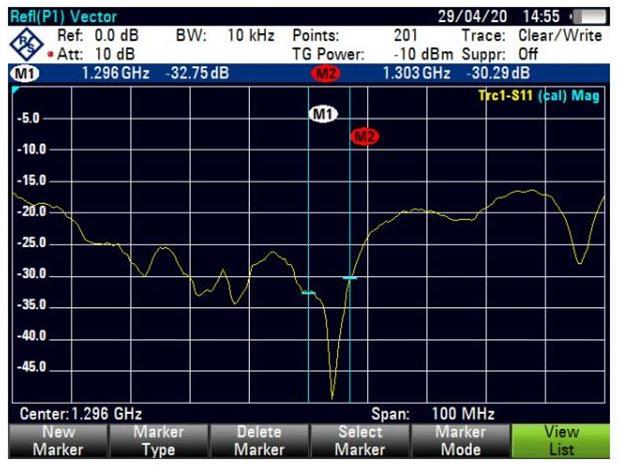Click the M1 level -32.75 dB
The width and height of the screenshot is (620, 467).
tap(197, 74)
